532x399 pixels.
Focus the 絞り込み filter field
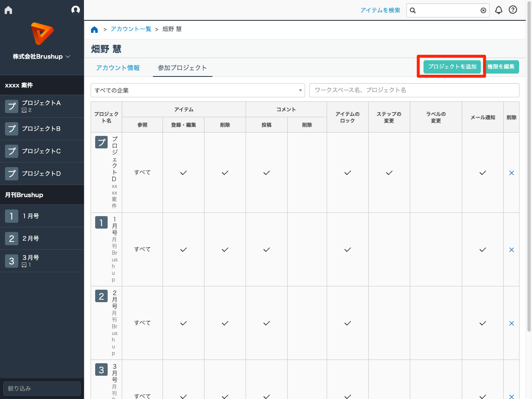(42, 389)
